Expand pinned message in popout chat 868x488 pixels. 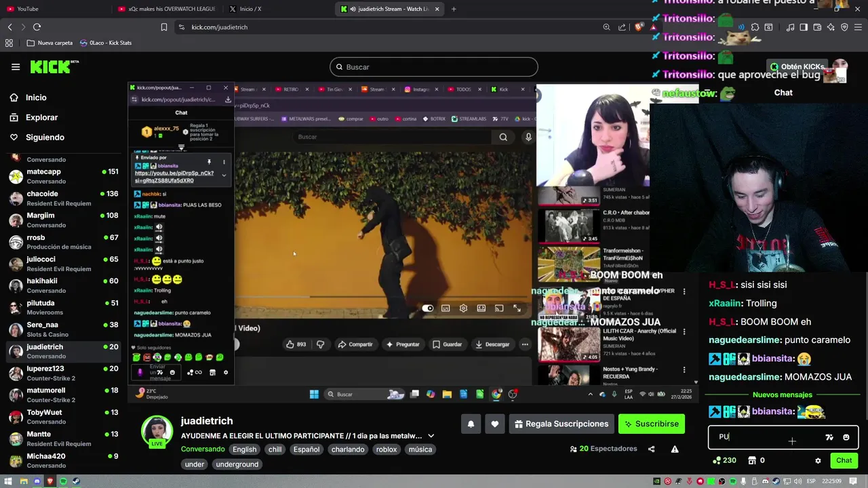point(224,176)
